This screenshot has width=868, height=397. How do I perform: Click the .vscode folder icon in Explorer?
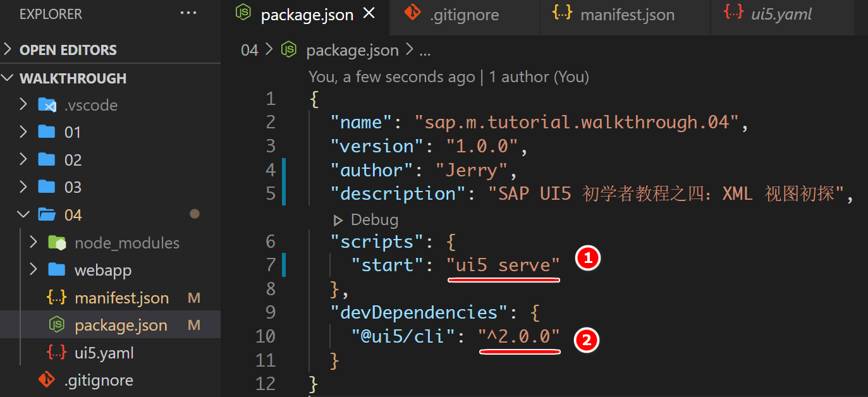tap(47, 104)
